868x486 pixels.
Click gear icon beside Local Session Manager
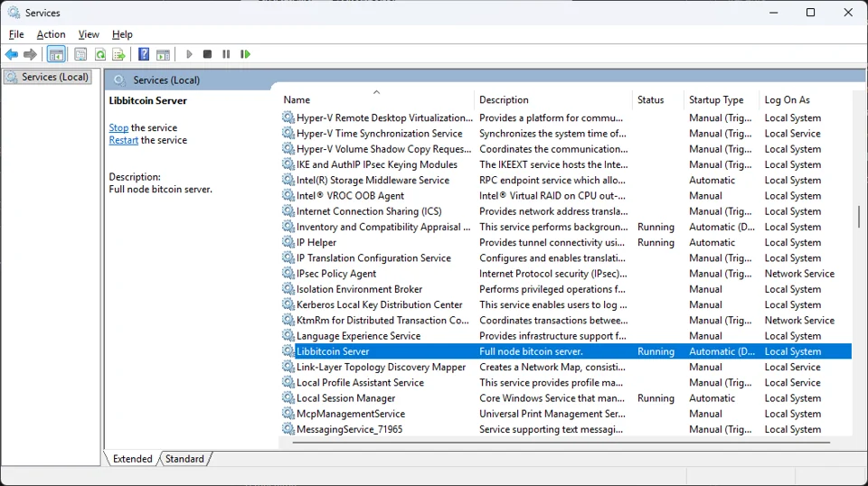point(288,398)
